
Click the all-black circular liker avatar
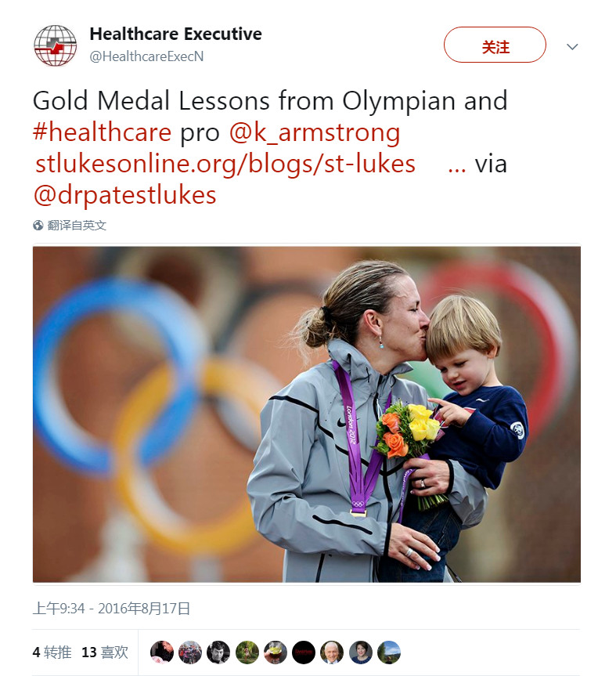point(304,652)
